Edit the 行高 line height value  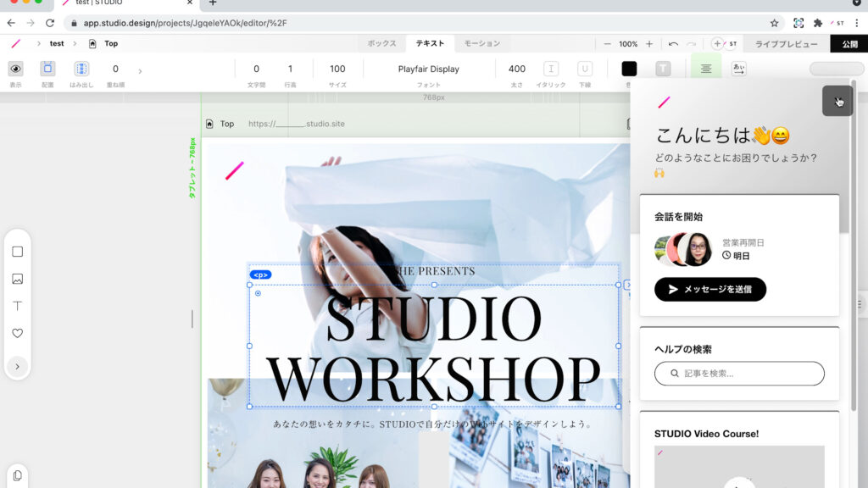tap(290, 69)
